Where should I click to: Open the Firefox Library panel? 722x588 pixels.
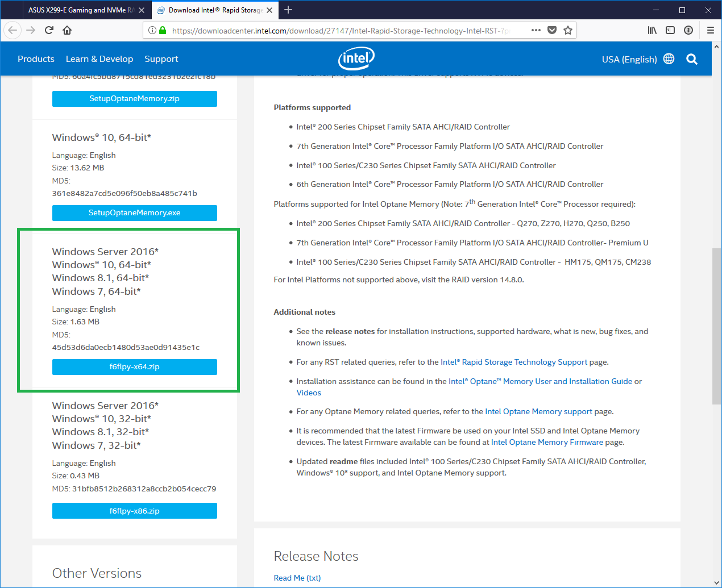coord(652,30)
